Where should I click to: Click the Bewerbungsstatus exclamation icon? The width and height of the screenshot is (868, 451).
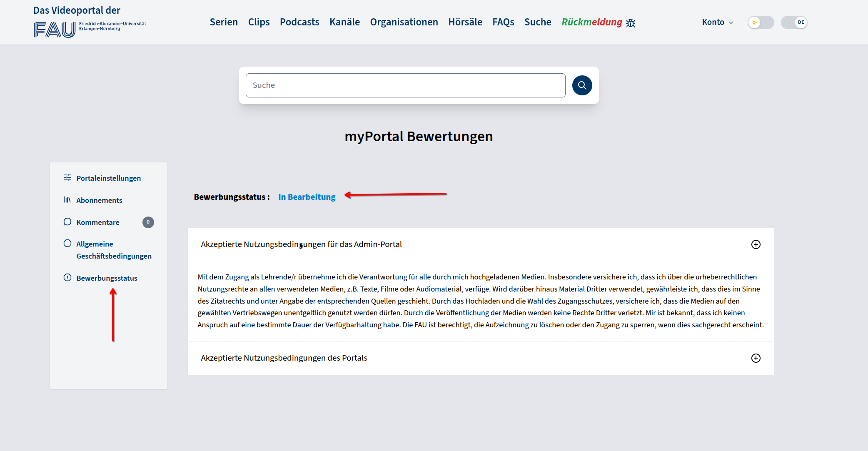67,278
